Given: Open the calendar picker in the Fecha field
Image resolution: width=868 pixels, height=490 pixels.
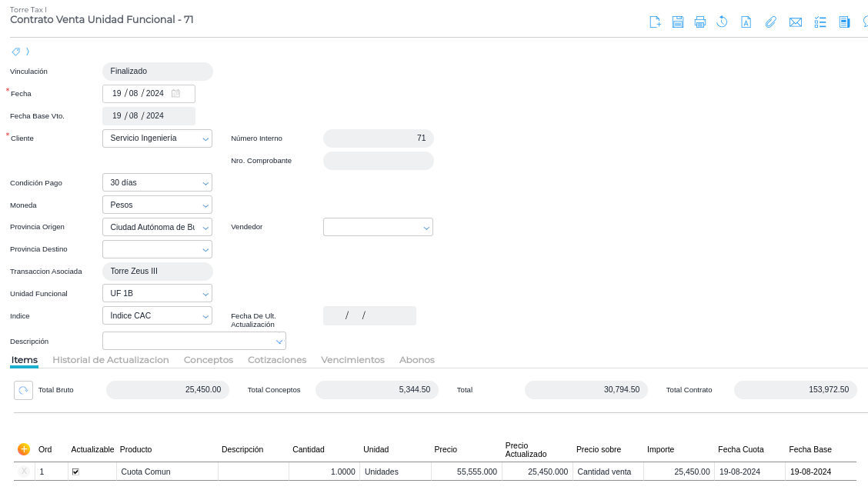Looking at the screenshot, I should click(176, 94).
